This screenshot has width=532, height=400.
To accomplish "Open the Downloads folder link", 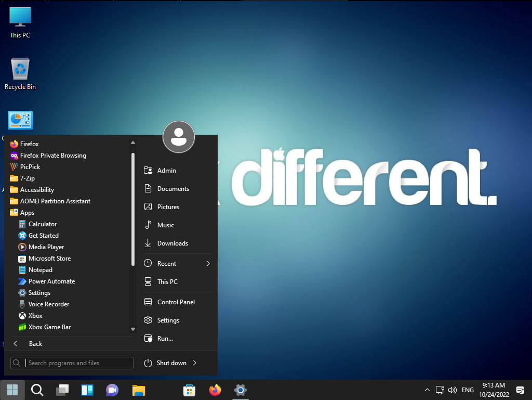I will pos(172,243).
